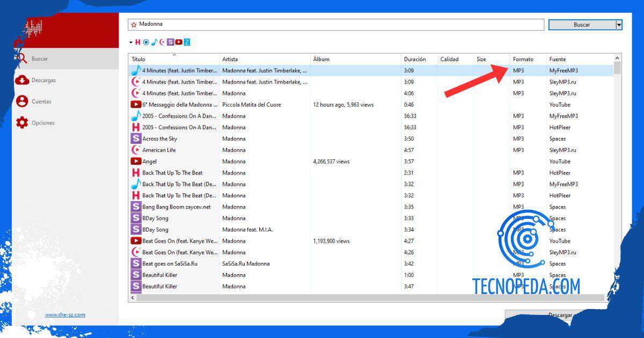Select the title Beat goes on SaSiSa.Ru
Viewport: 644px width, 338px height.
(170, 263)
